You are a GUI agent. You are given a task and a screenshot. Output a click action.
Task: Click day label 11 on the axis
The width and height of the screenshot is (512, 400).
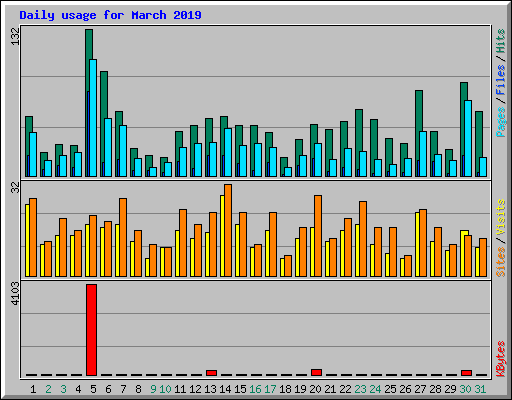coord(180,389)
